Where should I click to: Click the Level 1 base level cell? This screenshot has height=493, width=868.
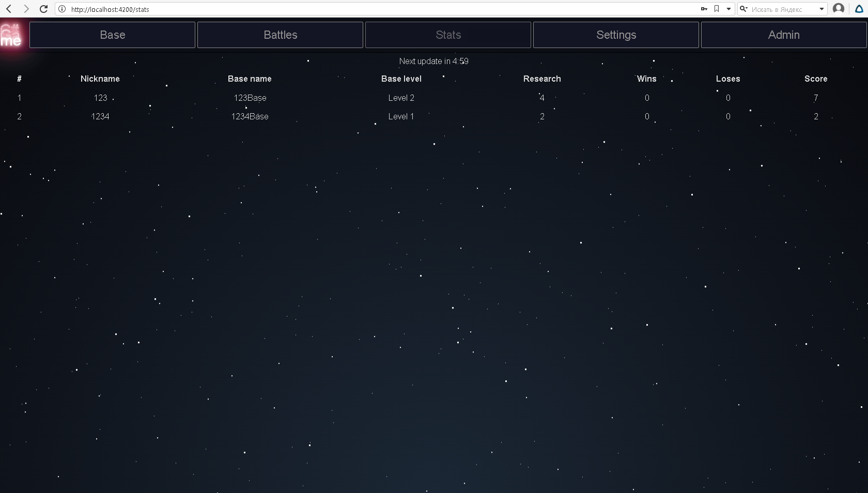point(401,116)
